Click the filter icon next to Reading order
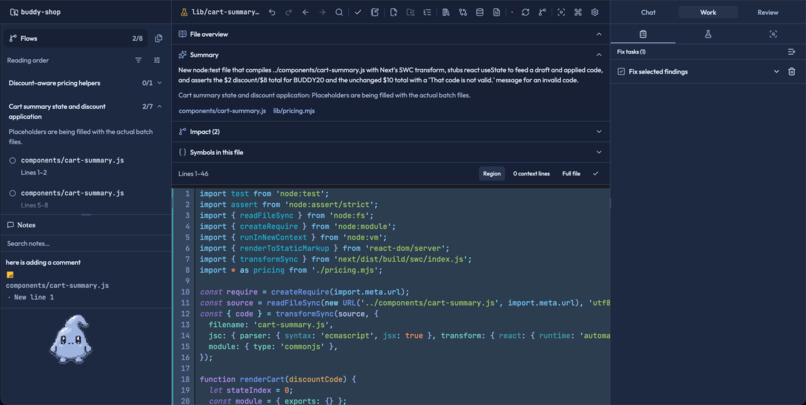This screenshot has height=405, width=806. tap(138, 60)
